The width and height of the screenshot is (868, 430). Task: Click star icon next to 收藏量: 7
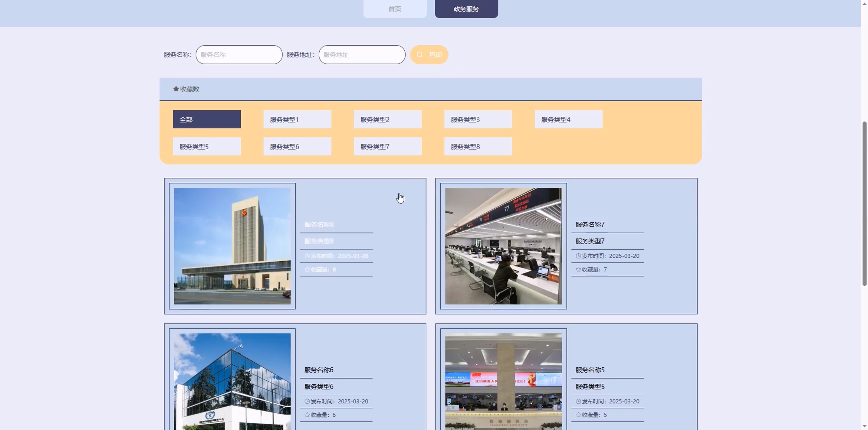pos(578,269)
